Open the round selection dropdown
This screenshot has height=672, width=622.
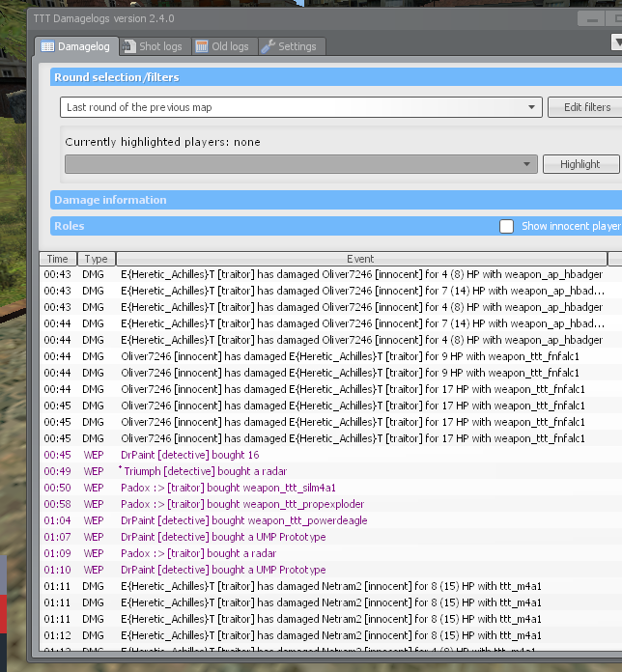coord(532,107)
